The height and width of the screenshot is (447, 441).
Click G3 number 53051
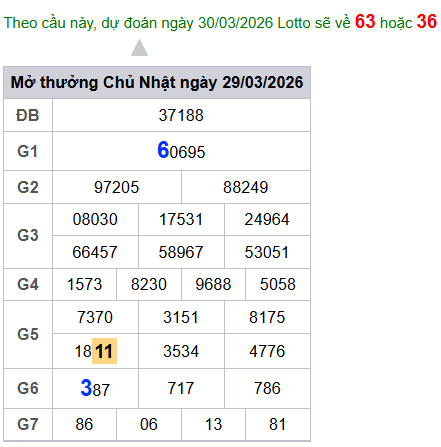(x=267, y=252)
